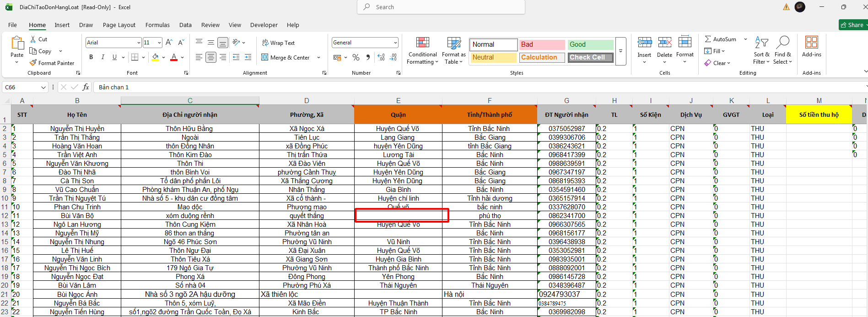Toggle Wrap Text on selected cell
Viewport: 868px width, 317px height.
click(x=278, y=43)
